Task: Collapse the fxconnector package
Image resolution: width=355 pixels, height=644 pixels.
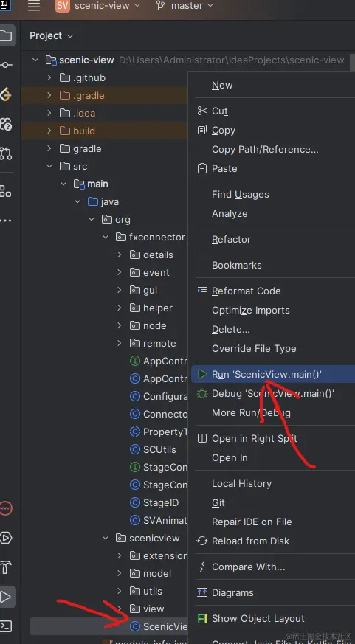Action: click(x=106, y=237)
